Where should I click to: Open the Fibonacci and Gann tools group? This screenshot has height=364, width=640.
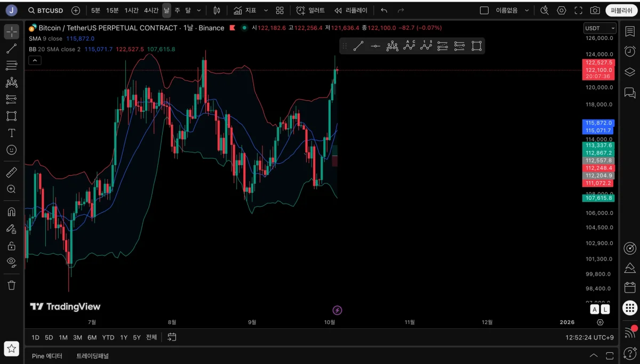[11, 66]
